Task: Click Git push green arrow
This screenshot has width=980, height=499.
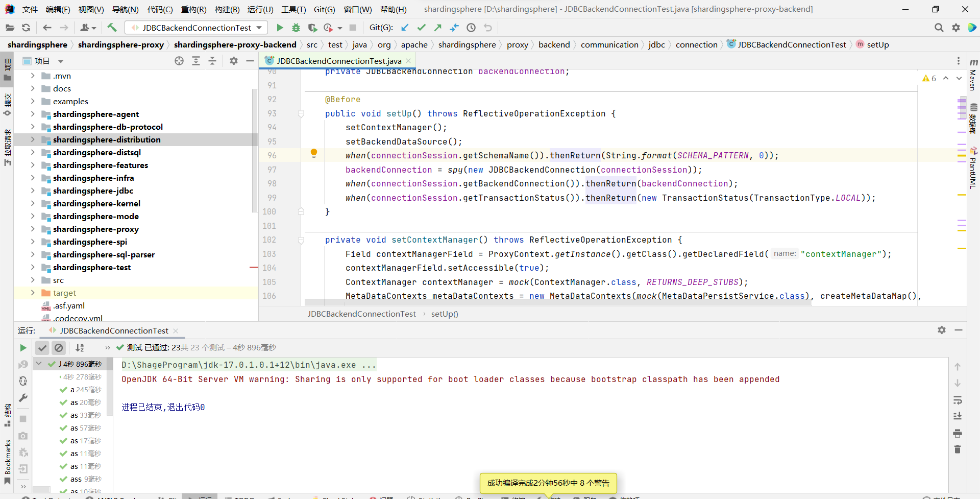Action: point(437,28)
